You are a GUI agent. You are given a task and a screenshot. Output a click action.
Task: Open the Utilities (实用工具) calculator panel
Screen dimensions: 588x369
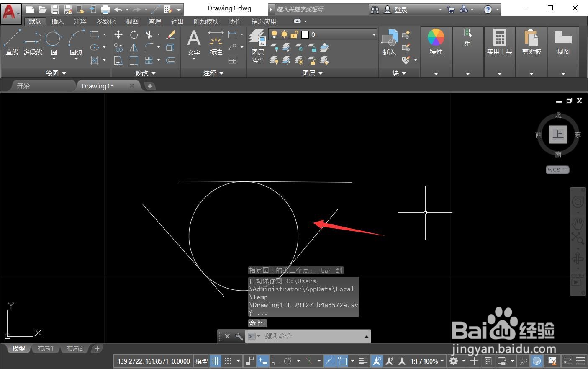[499, 42]
